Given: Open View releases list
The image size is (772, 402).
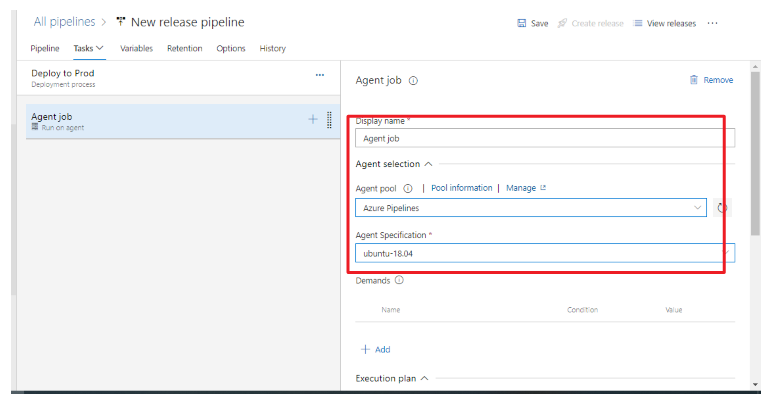Looking at the screenshot, I should tap(664, 23).
